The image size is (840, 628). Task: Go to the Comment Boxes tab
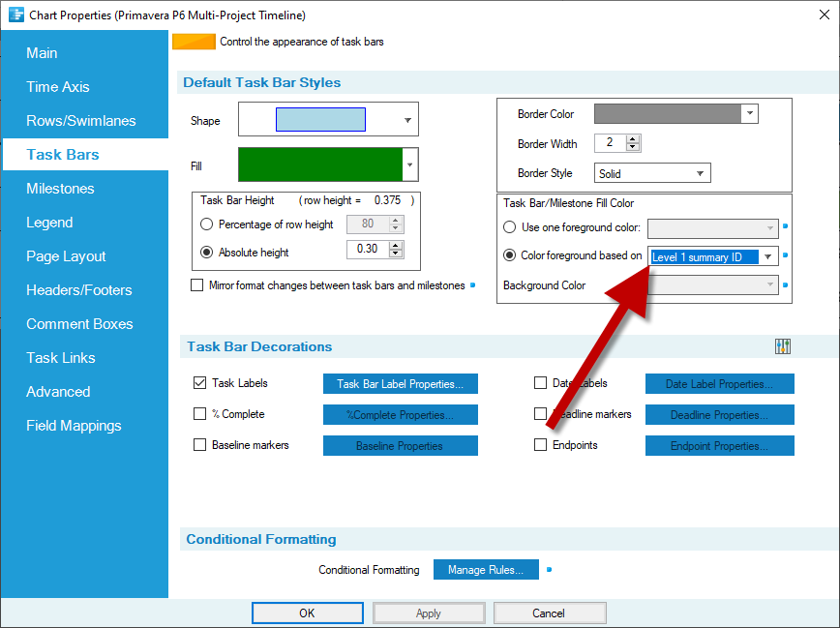(x=79, y=323)
